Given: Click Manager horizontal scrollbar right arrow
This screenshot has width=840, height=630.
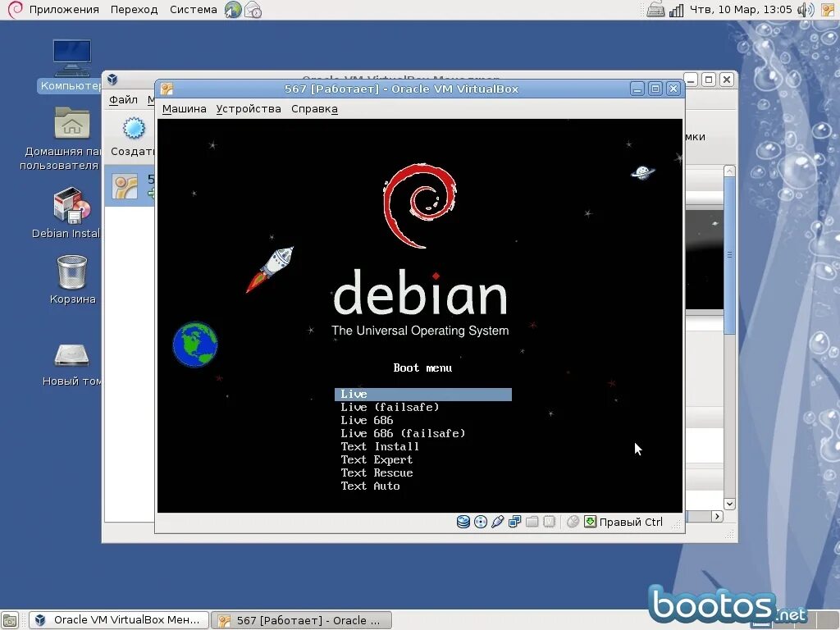Looking at the screenshot, I should (x=717, y=516).
